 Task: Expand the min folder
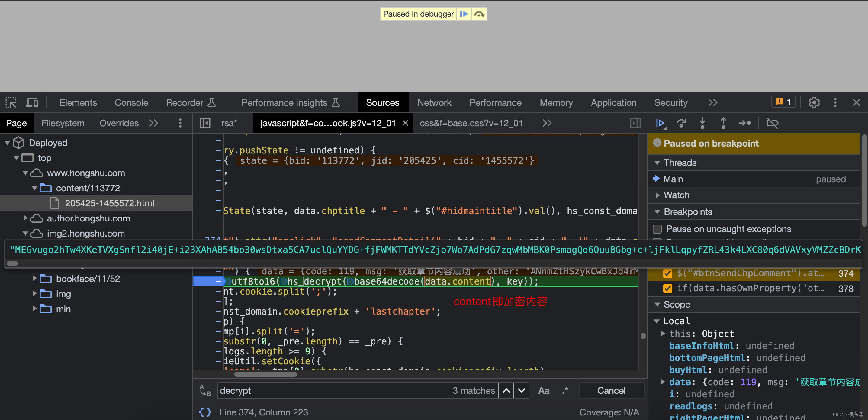coord(34,309)
